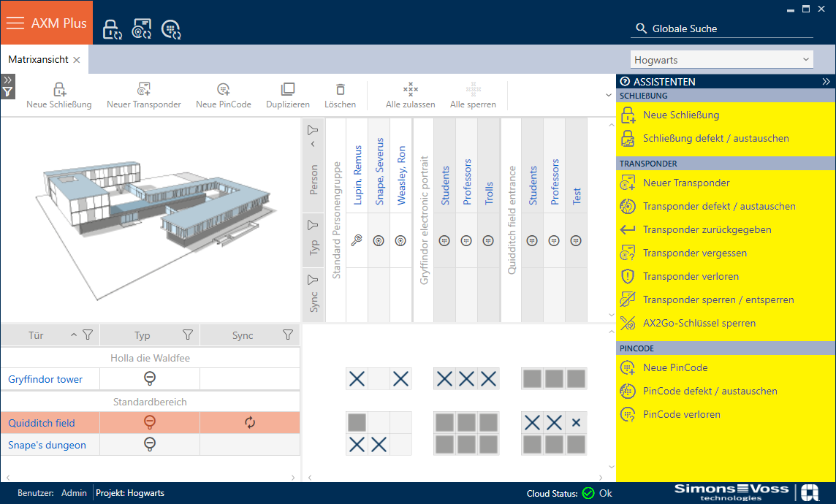Select the Matrixansicht tab

(39, 60)
